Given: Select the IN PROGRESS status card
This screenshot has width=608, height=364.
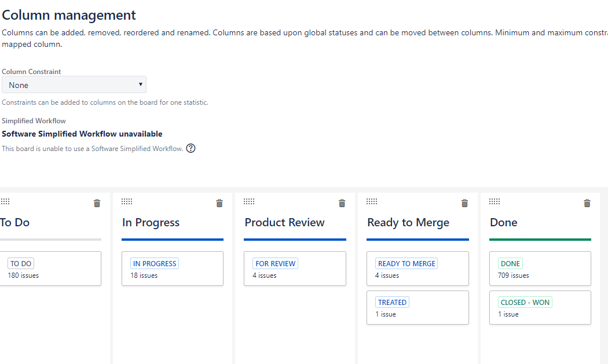Looking at the screenshot, I should [x=173, y=269].
